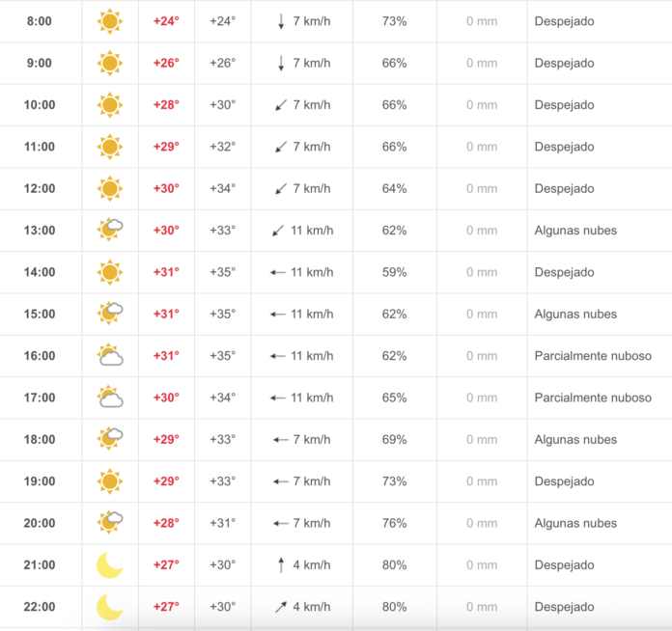Click the sunny icon for 8:00
The image size is (672, 631).
(x=110, y=21)
